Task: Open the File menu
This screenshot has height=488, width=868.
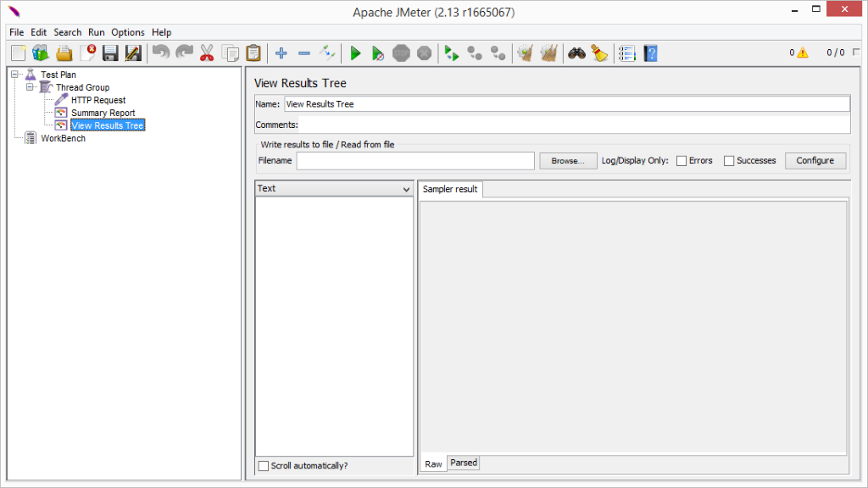Action: click(17, 32)
